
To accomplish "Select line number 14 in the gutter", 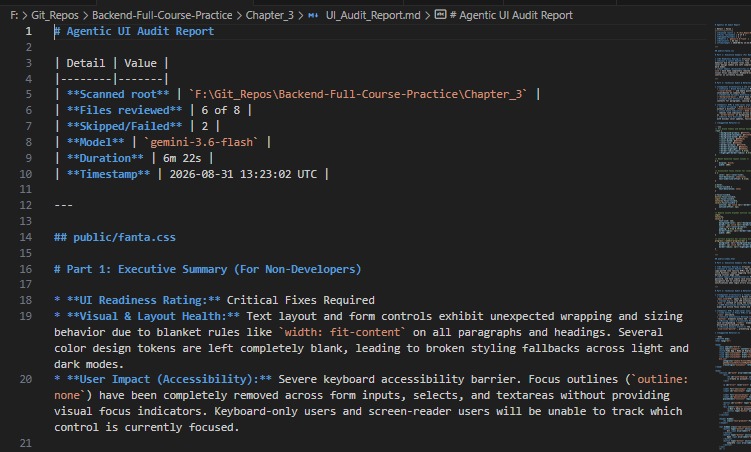I will pyautogui.click(x=26, y=237).
